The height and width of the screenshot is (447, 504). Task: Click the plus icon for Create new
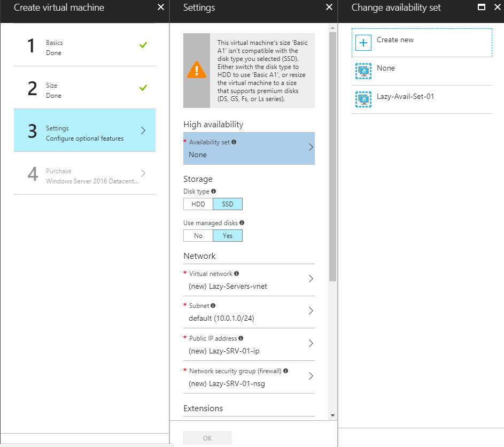pos(363,43)
